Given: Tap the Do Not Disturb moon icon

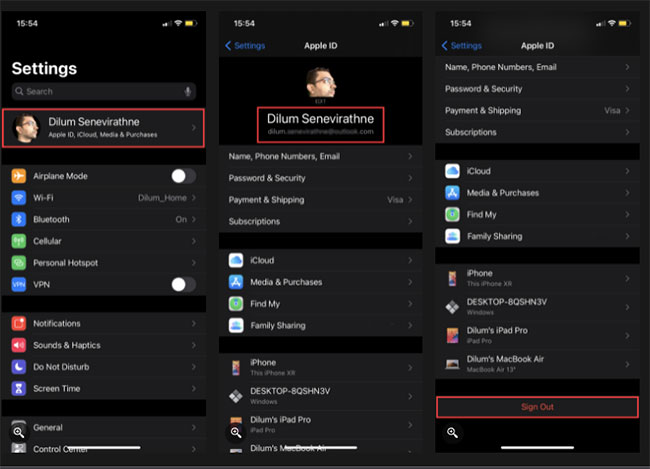Looking at the screenshot, I should (x=19, y=367).
